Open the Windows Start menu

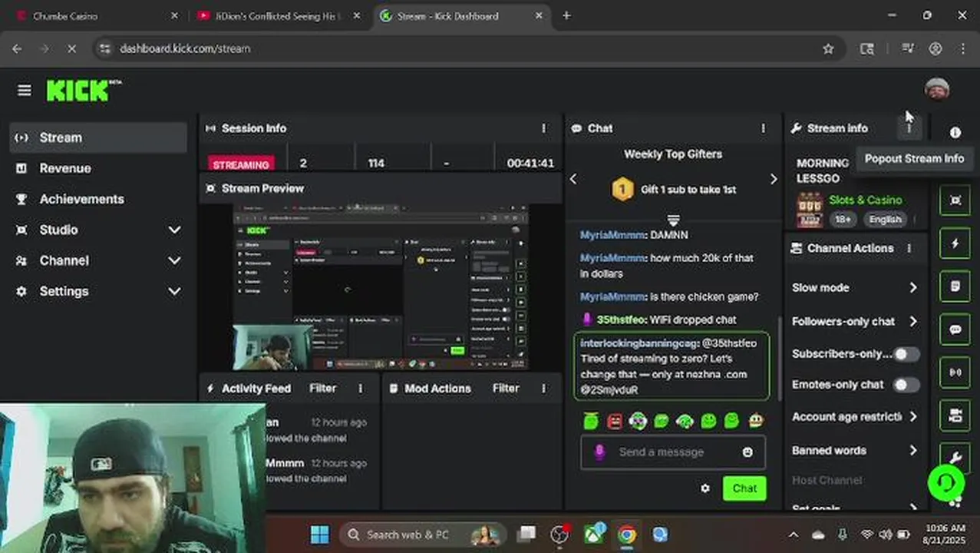(x=320, y=535)
